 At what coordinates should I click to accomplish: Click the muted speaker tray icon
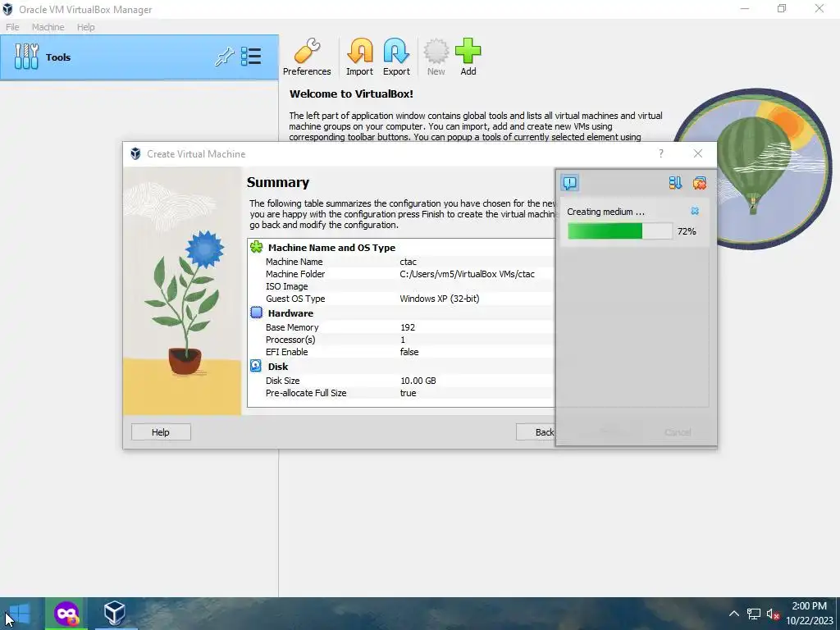point(773,614)
